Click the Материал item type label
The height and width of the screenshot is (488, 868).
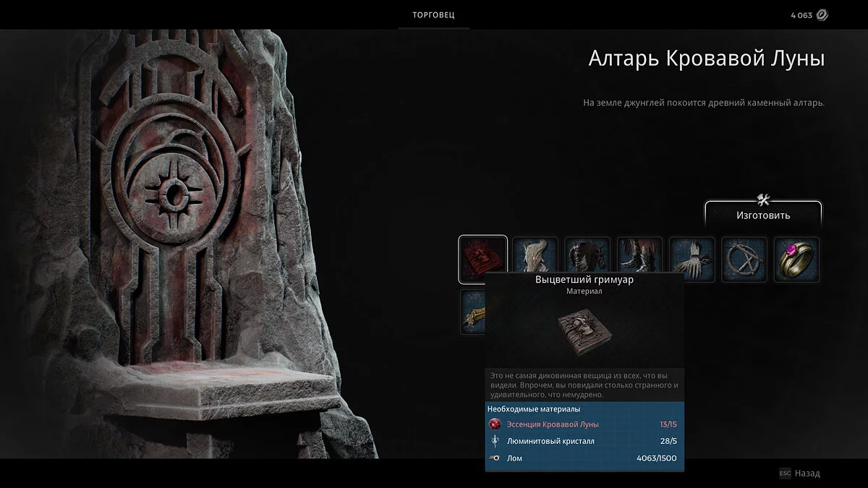click(x=584, y=292)
